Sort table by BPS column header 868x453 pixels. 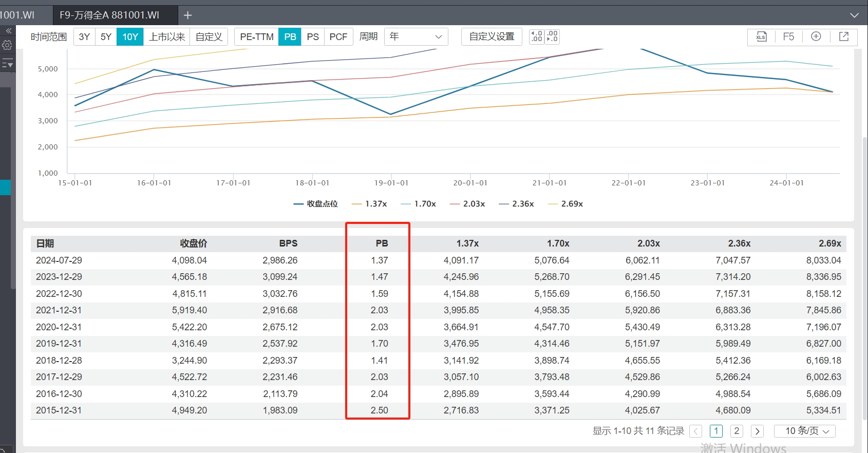[288, 243]
